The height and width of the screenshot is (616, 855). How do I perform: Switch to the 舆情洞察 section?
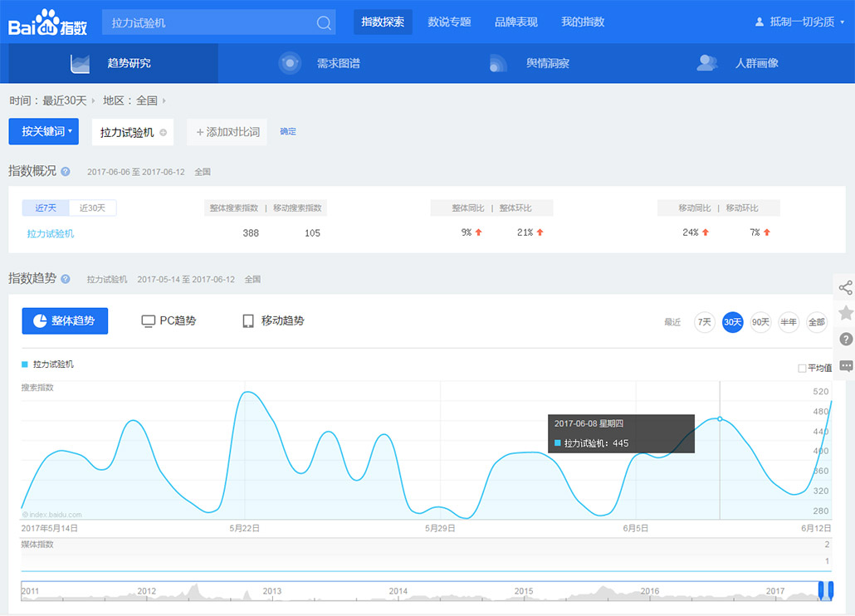[x=532, y=63]
